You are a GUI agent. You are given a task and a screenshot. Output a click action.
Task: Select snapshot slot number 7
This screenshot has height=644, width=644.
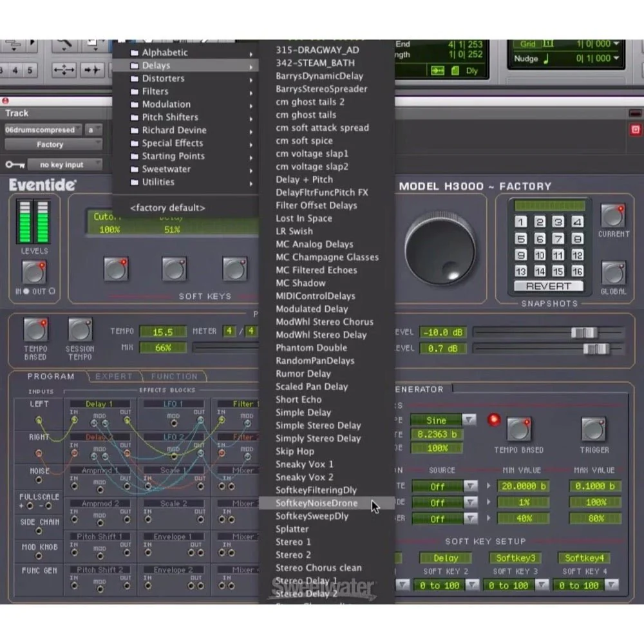[558, 239]
